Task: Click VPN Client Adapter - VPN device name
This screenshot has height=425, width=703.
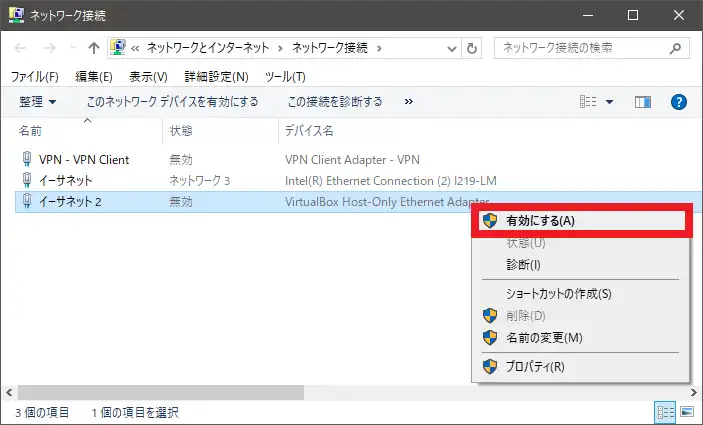Action: tap(352, 160)
